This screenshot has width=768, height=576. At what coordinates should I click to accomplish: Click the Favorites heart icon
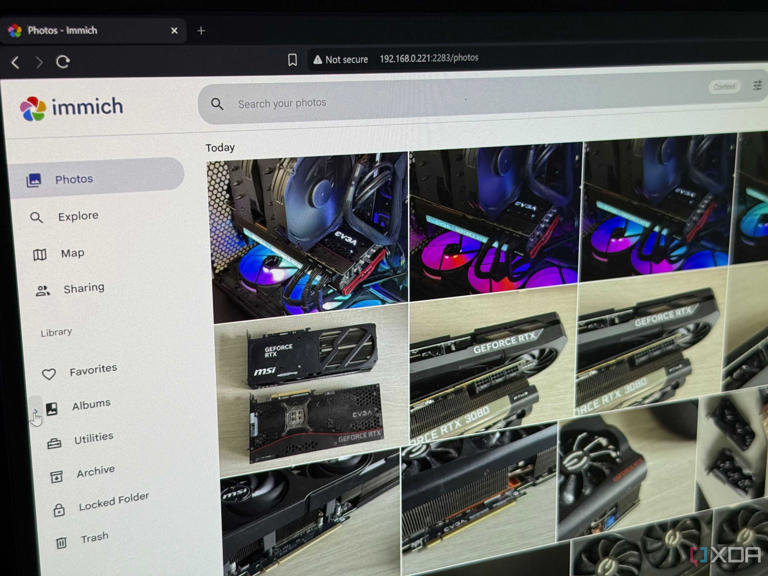click(48, 374)
